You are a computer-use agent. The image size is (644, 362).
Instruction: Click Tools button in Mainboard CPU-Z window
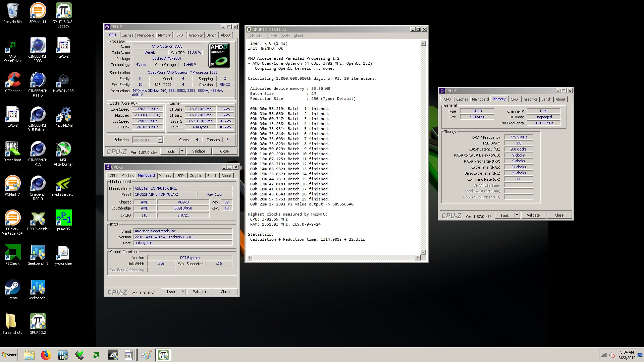pos(171,292)
